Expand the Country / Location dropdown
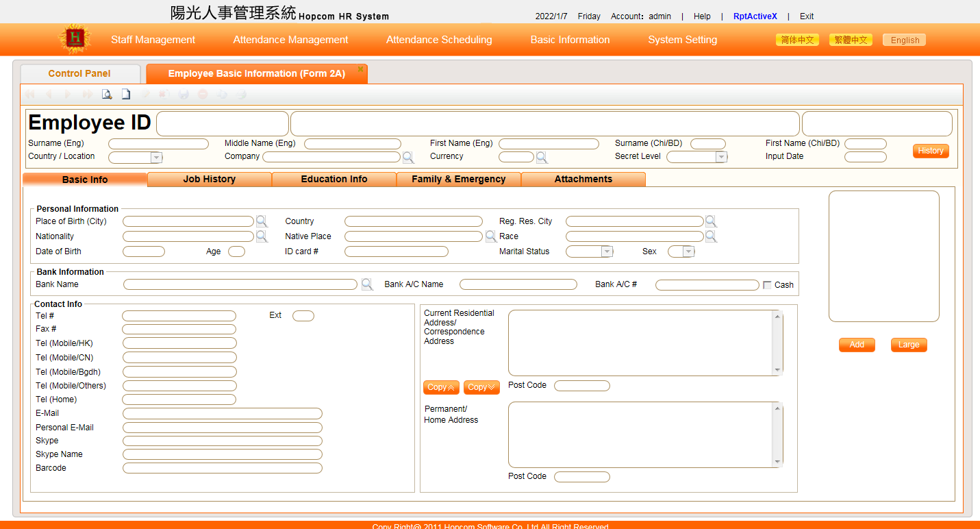 coord(155,158)
